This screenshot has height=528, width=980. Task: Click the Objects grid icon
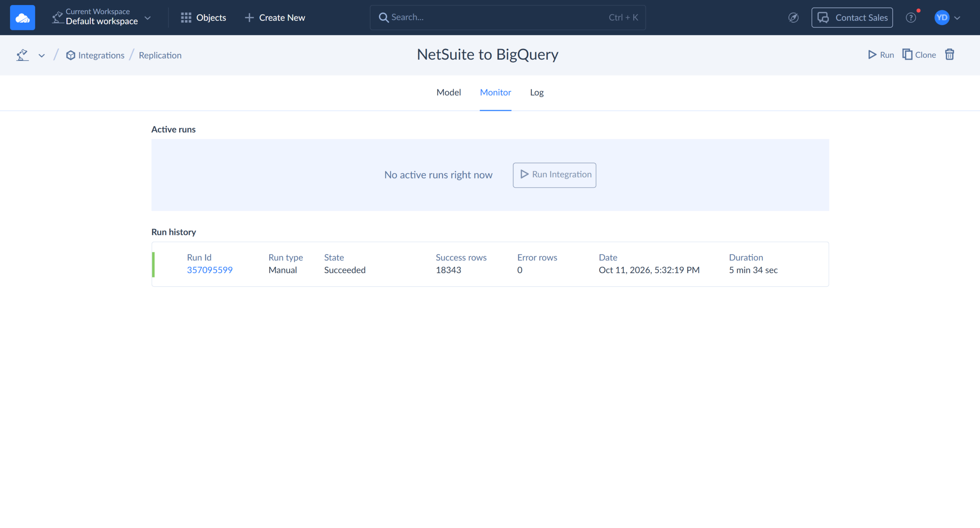coord(186,18)
